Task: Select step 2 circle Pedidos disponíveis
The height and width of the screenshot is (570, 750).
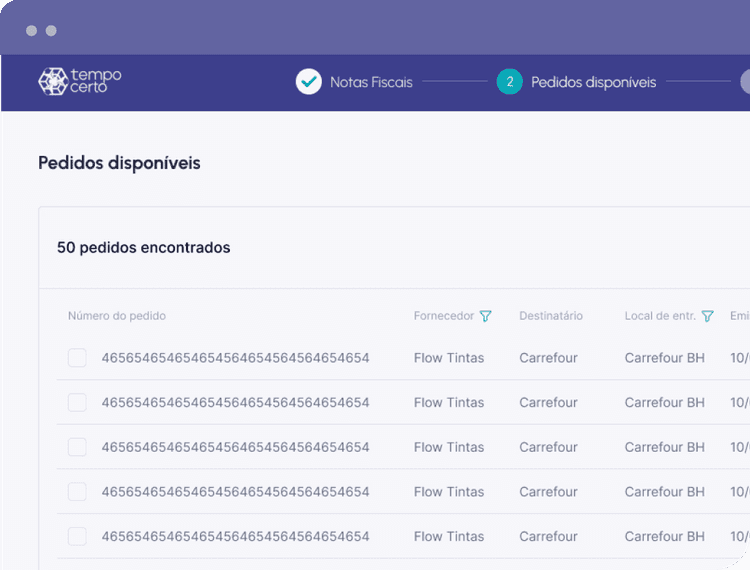Action: click(509, 82)
